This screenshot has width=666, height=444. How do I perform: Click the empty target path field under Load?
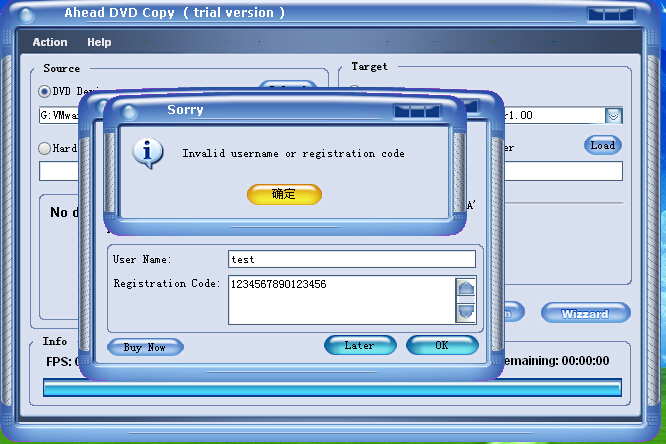tap(563, 171)
